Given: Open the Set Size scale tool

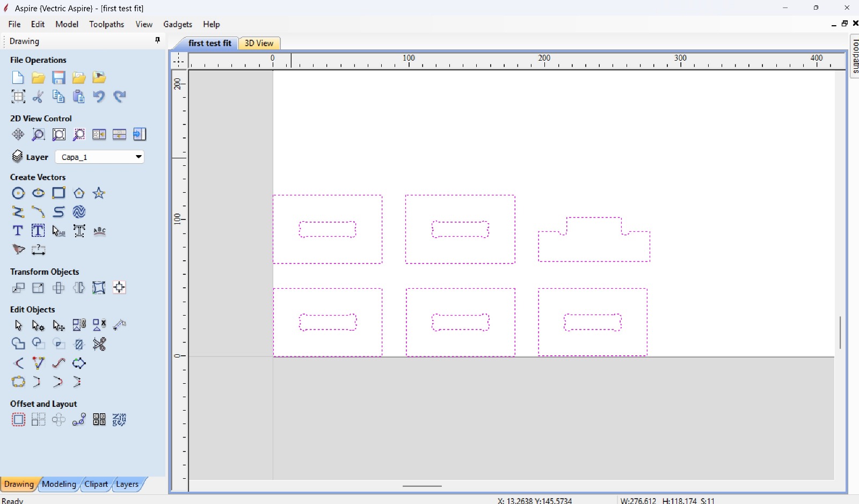Looking at the screenshot, I should pos(38,288).
